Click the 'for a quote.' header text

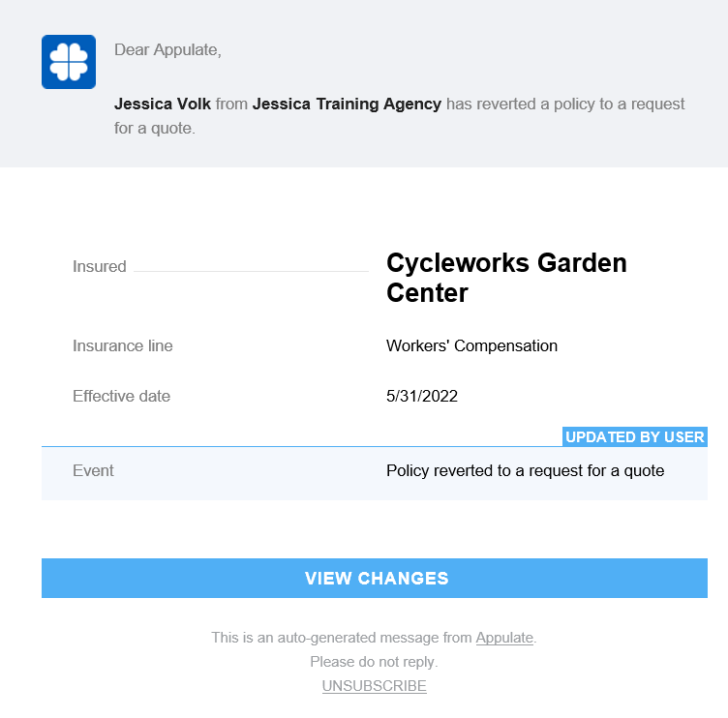click(x=155, y=128)
